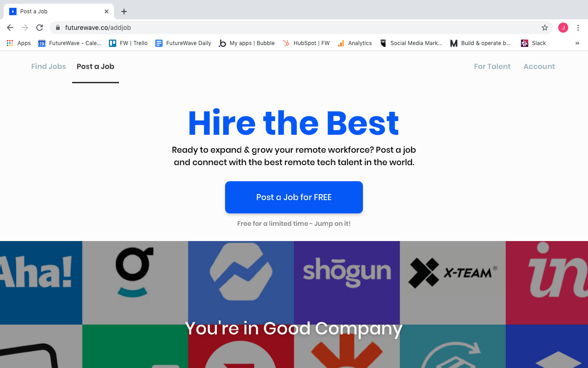This screenshot has width=588, height=368.
Task: Open the FW Trello bookmark
Action: 128,43
